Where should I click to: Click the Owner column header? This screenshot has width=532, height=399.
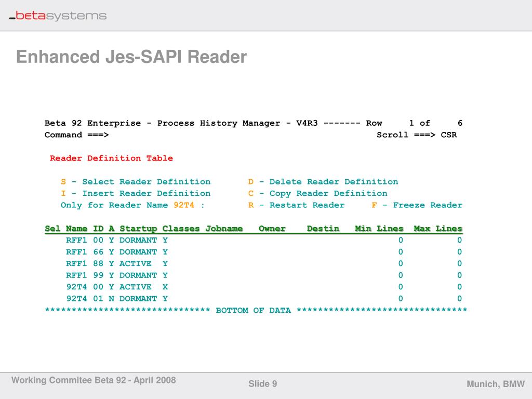point(272,229)
